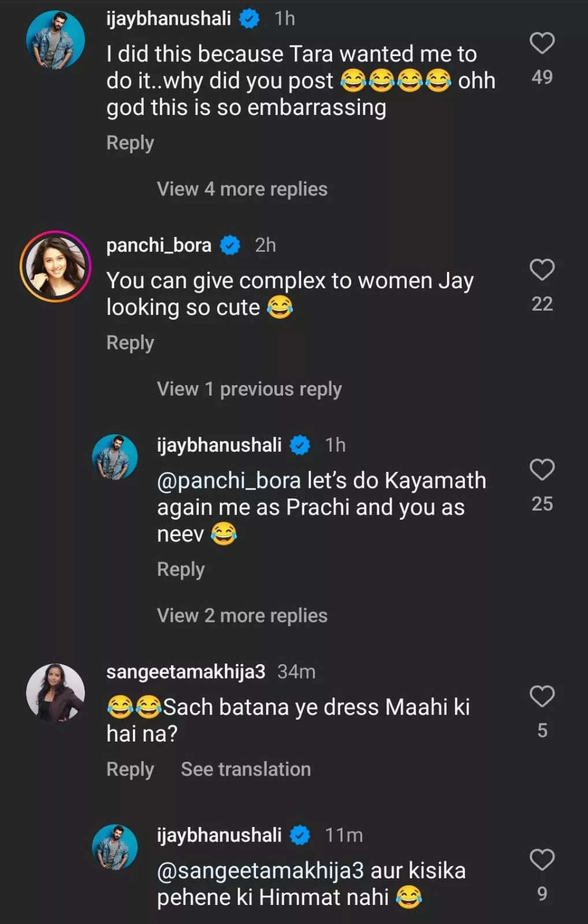Tap ijaybhanushali's avatar on top comment
This screenshot has width=588, height=924.
click(x=55, y=40)
